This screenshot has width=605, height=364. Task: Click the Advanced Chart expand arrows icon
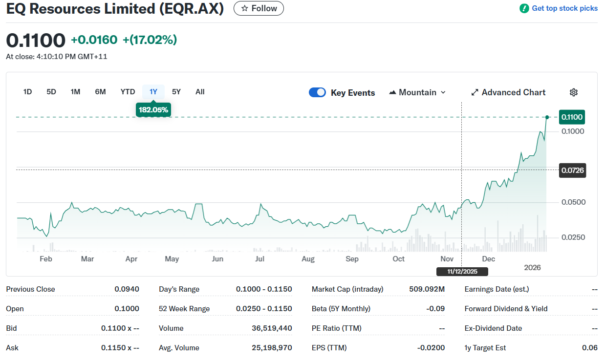point(474,92)
